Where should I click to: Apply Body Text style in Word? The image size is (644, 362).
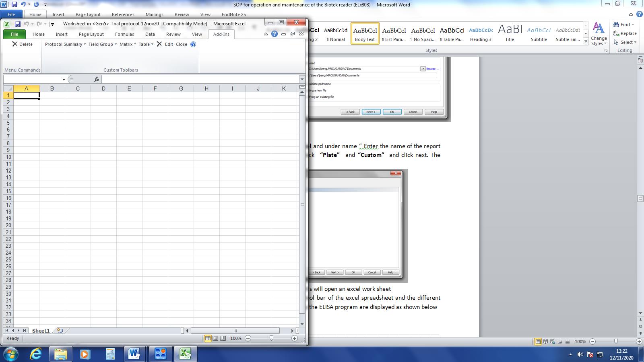click(365, 33)
